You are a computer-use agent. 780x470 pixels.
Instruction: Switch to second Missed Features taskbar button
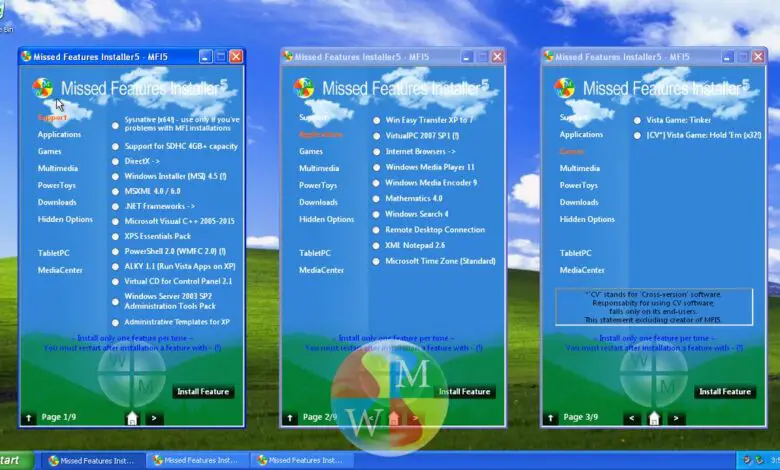point(198,461)
